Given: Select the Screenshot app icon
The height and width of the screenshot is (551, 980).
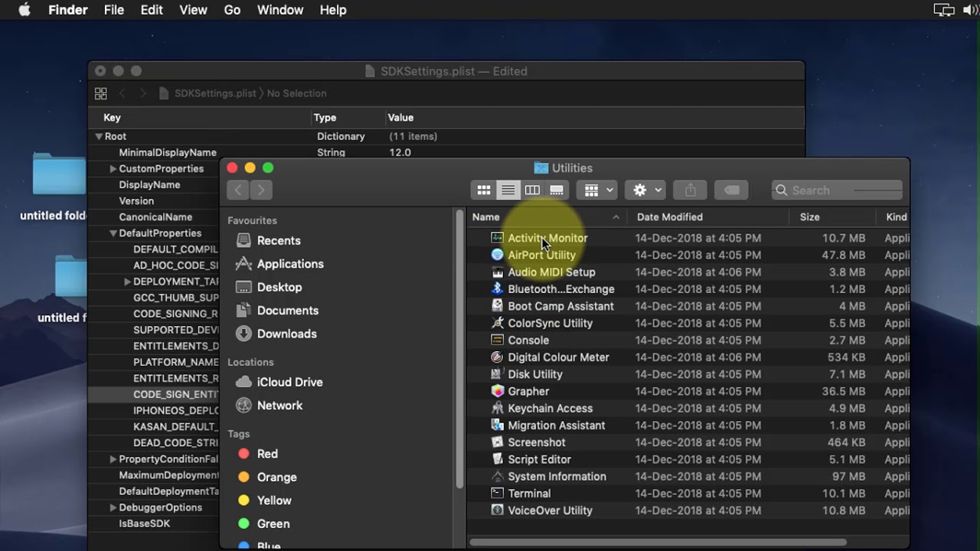Looking at the screenshot, I should pos(497,442).
